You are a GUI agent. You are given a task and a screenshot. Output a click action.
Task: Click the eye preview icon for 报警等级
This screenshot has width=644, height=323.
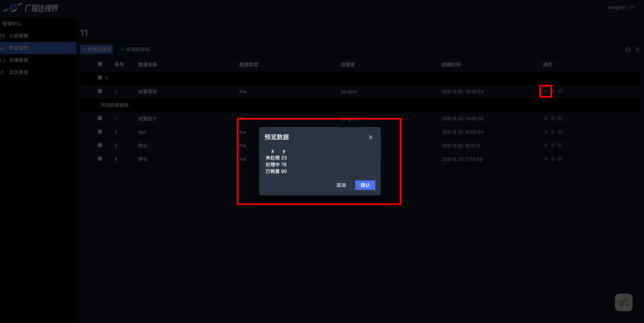[546, 91]
